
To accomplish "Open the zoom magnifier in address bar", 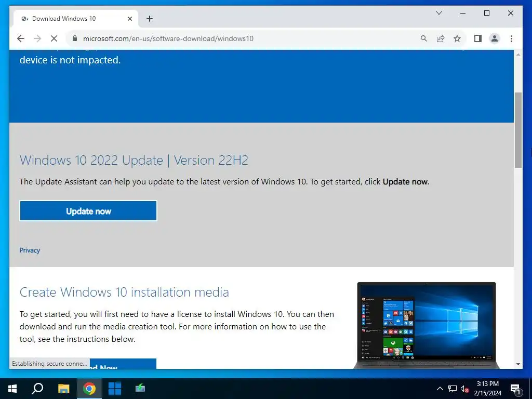I will (424, 38).
